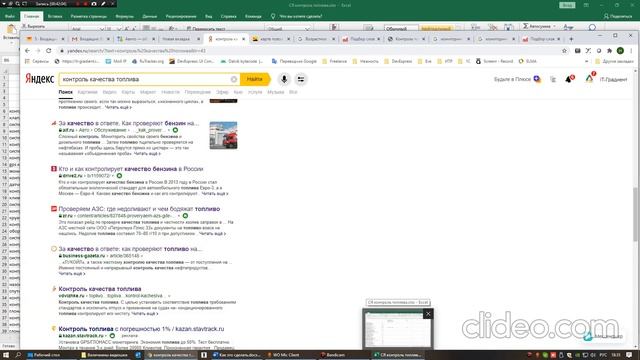Open Windows taskbar search magnifier
640x360 pixels.
(18, 355)
